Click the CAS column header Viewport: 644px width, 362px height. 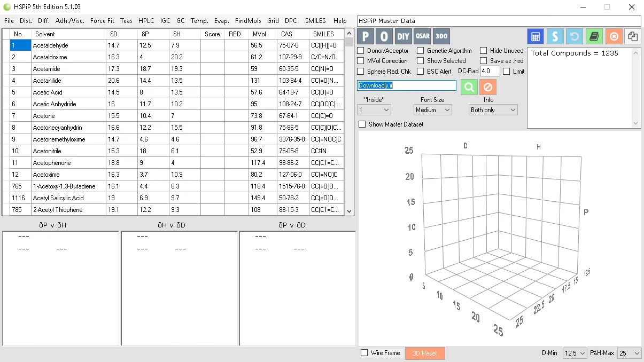click(293, 34)
